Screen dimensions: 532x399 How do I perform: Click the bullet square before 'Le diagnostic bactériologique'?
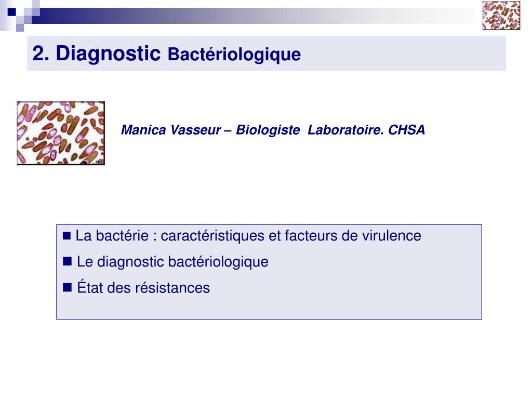(x=67, y=261)
